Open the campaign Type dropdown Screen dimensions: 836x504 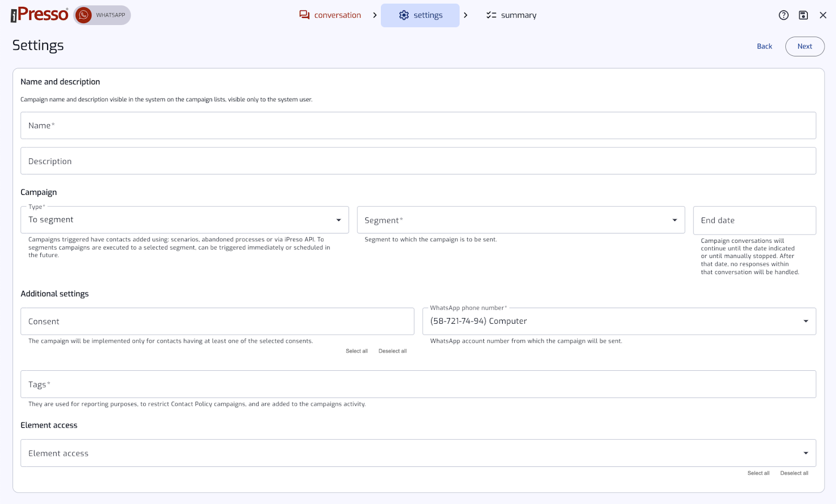pos(184,220)
